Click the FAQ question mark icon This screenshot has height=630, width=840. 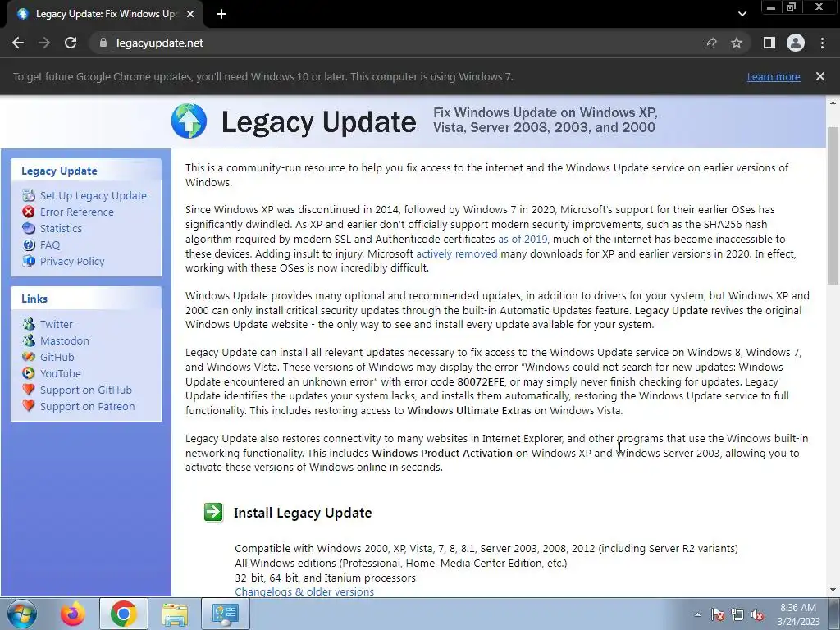(x=29, y=244)
